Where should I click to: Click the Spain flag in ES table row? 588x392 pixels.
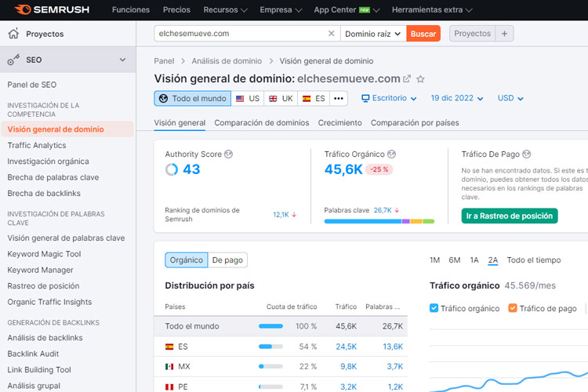pos(169,347)
